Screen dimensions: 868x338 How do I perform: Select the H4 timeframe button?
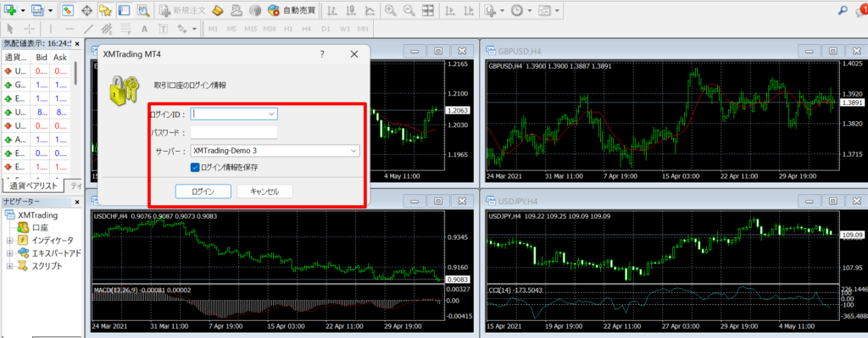point(306,28)
